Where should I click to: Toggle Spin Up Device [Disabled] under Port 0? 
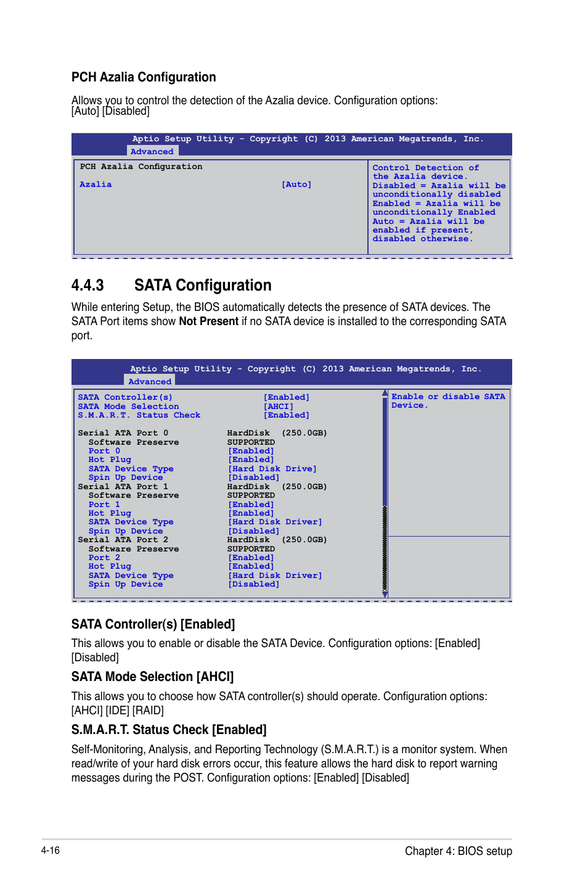coord(253,477)
